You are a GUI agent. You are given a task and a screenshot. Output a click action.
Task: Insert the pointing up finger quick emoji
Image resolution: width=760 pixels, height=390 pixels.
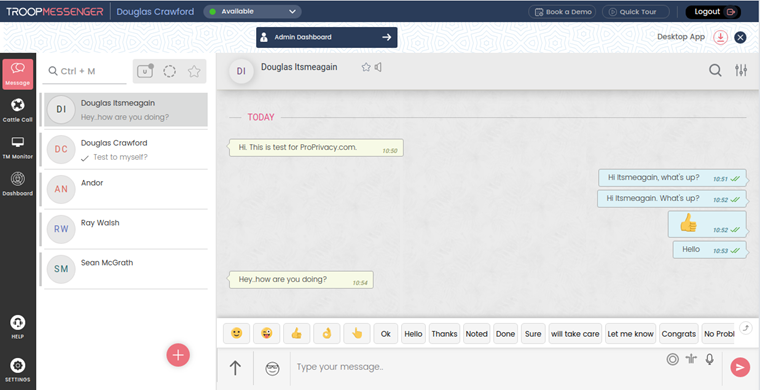[357, 334]
